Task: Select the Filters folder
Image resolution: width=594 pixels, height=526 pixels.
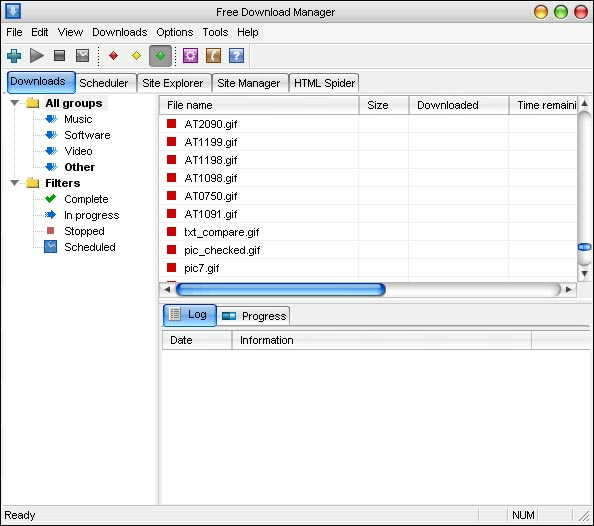Action: click(x=63, y=183)
